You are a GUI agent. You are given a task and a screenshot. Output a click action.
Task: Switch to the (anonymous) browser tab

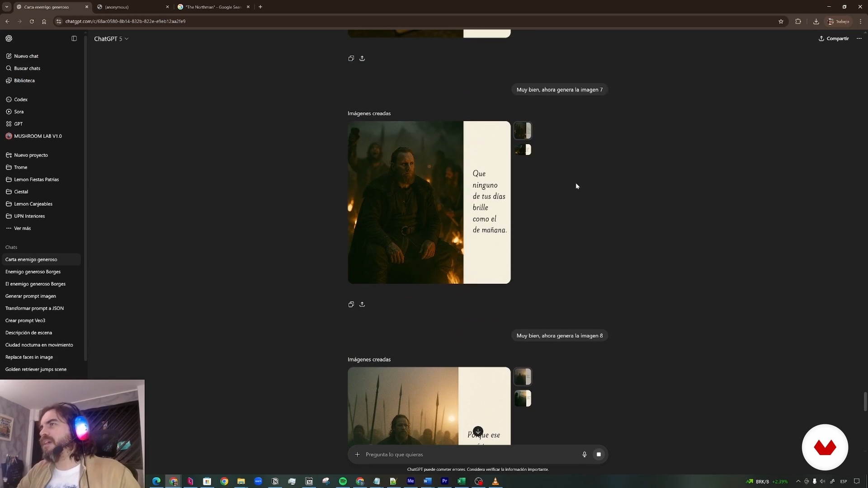point(132,7)
